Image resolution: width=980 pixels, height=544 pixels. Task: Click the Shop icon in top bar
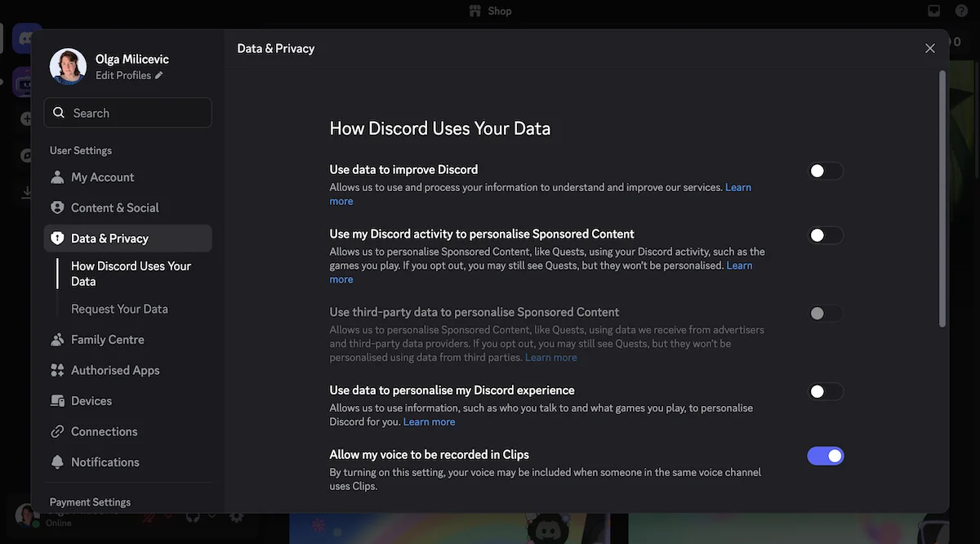[475, 11]
